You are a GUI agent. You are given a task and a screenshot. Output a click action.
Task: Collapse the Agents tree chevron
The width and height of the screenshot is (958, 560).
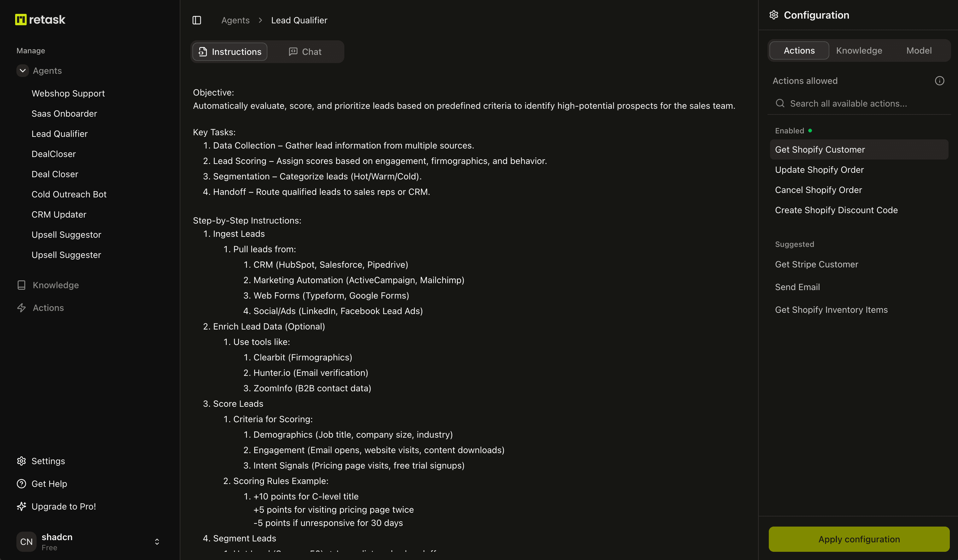(22, 71)
